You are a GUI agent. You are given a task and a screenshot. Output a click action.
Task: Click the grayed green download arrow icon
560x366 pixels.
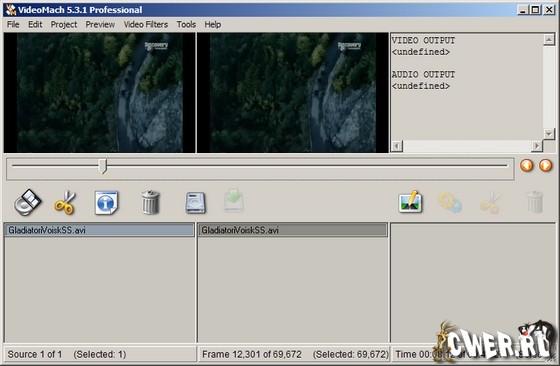point(234,201)
